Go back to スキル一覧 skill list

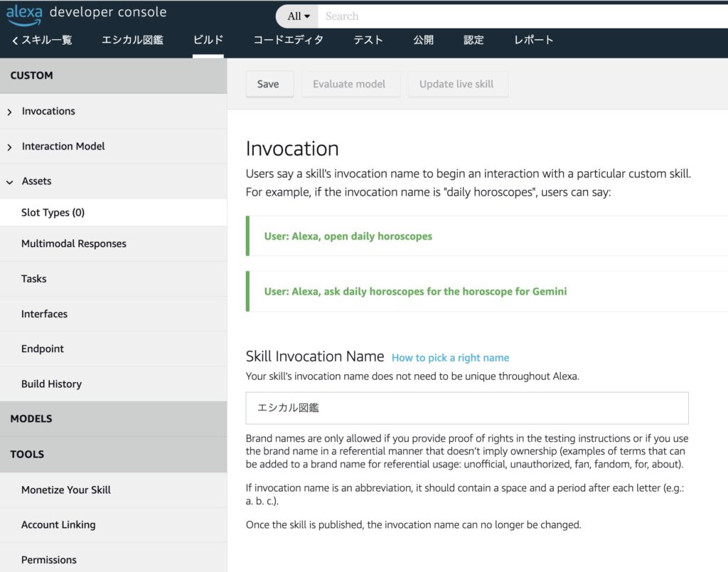tap(42, 41)
